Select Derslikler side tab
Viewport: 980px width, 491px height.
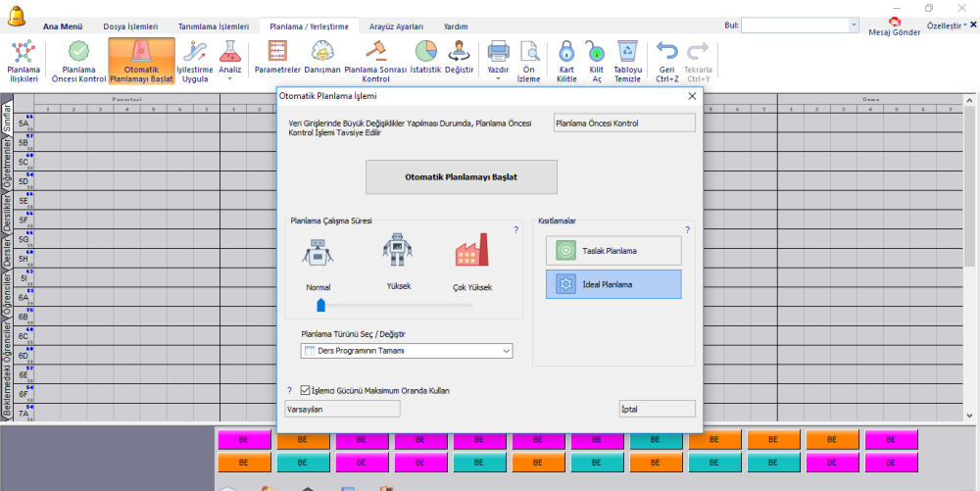tap(6, 215)
